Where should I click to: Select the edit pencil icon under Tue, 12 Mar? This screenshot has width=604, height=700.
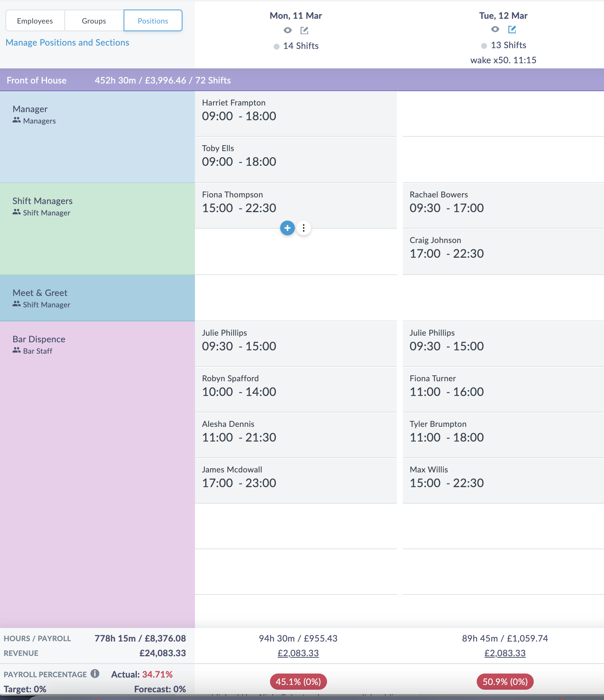512,29
